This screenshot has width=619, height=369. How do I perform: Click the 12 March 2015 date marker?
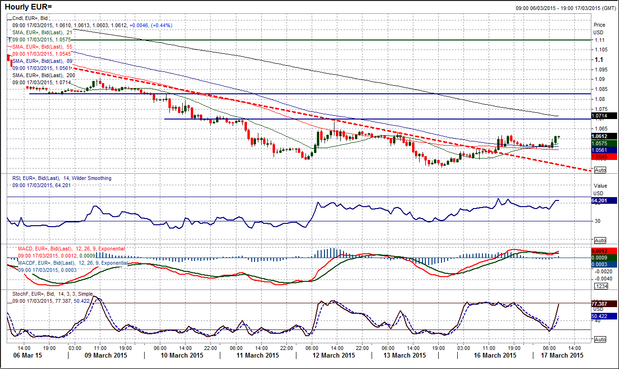(334, 355)
